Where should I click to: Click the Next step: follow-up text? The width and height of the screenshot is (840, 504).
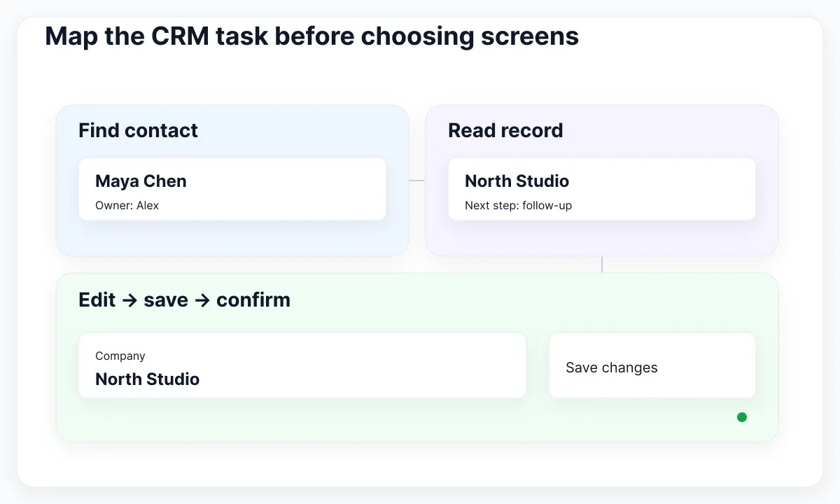518,205
